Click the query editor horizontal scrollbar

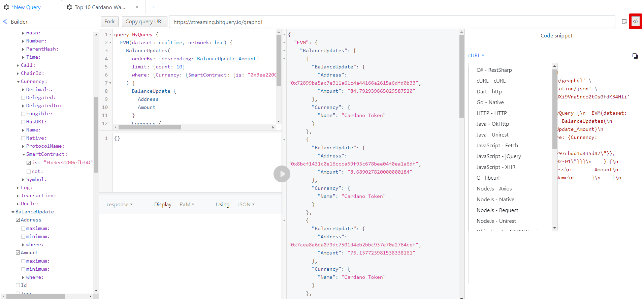(150, 127)
